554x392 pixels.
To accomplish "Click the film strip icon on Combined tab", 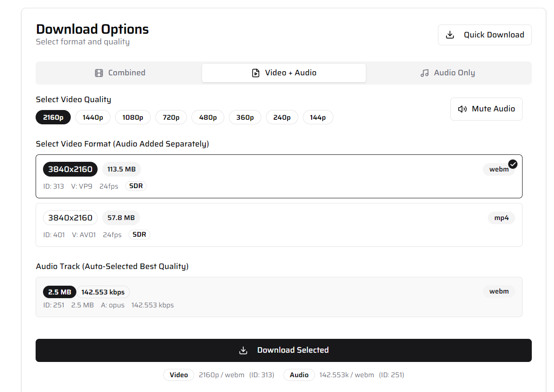I will (98, 73).
